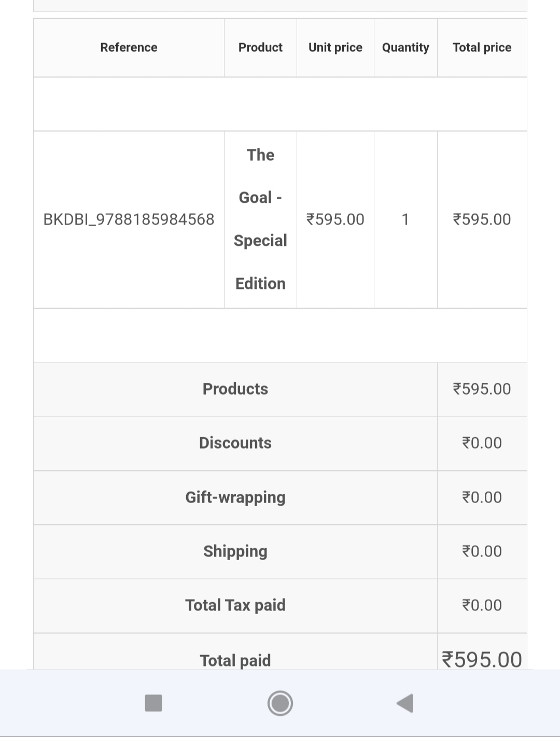Select reference BKDBI_9788185984568 text

click(x=129, y=219)
